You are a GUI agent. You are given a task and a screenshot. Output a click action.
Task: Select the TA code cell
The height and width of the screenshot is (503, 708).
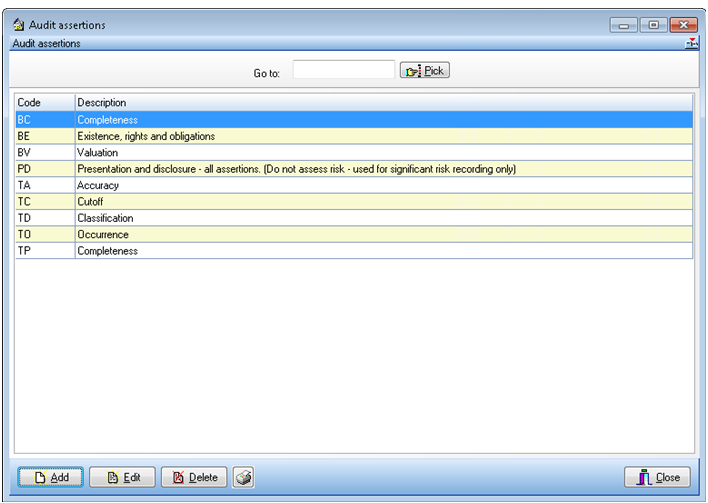click(45, 185)
